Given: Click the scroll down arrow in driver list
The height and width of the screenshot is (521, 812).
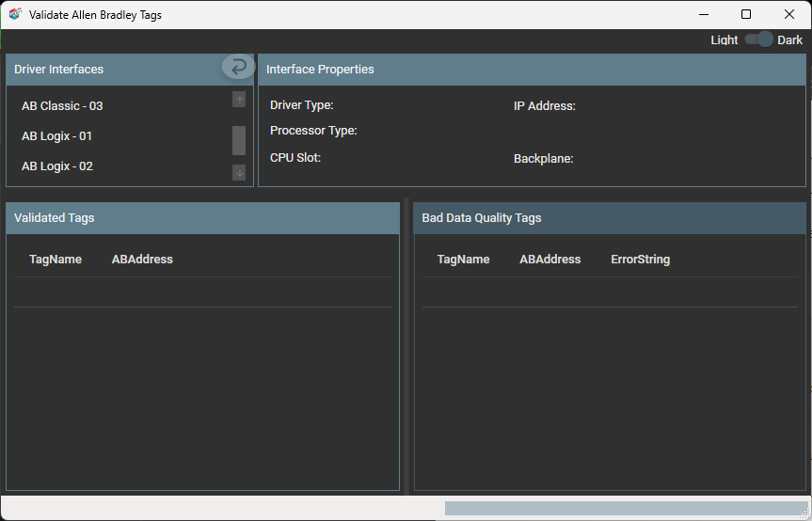Looking at the screenshot, I should pos(239,172).
